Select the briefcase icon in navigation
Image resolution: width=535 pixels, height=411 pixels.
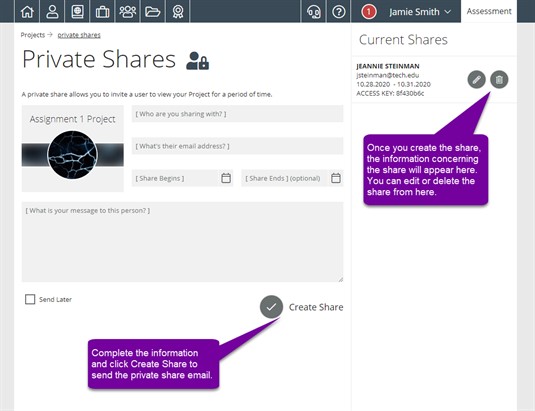click(x=102, y=12)
